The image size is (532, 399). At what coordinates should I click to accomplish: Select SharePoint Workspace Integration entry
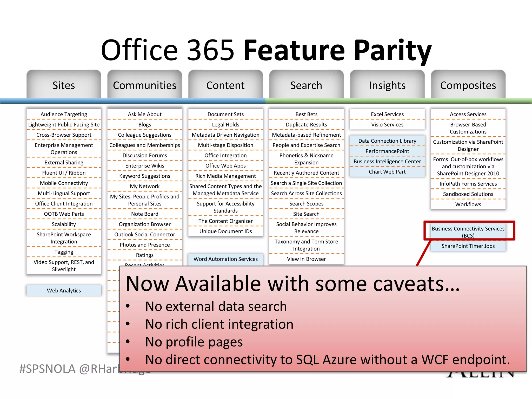(x=64, y=238)
